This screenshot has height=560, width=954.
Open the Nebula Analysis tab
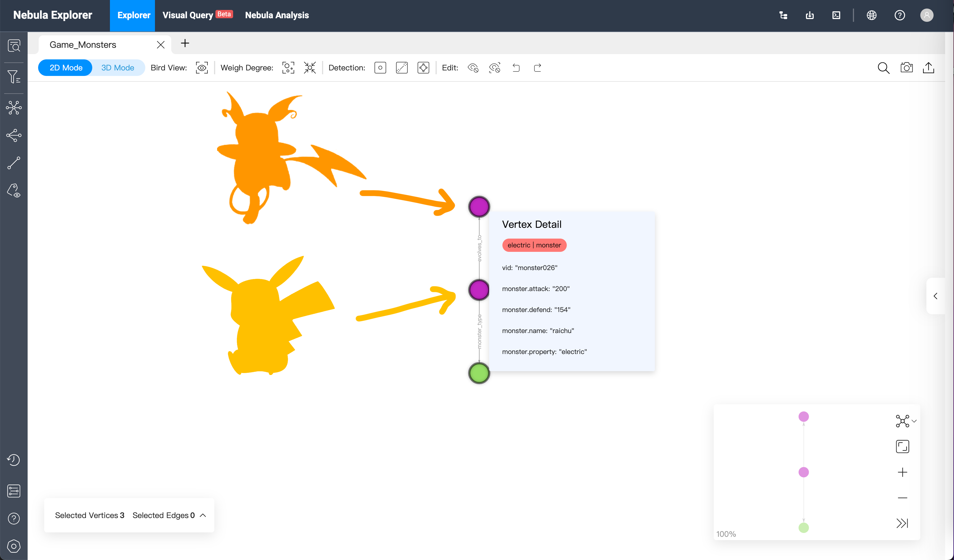coord(277,15)
